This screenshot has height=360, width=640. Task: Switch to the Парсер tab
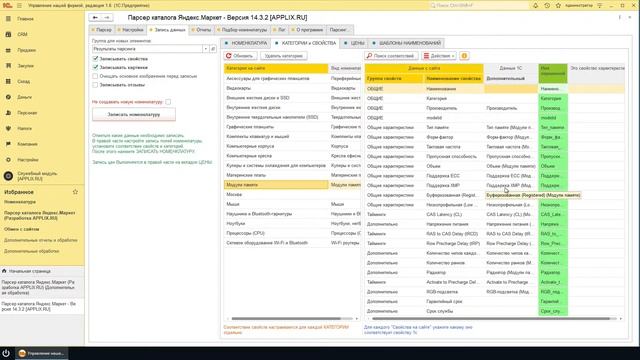[101, 30]
